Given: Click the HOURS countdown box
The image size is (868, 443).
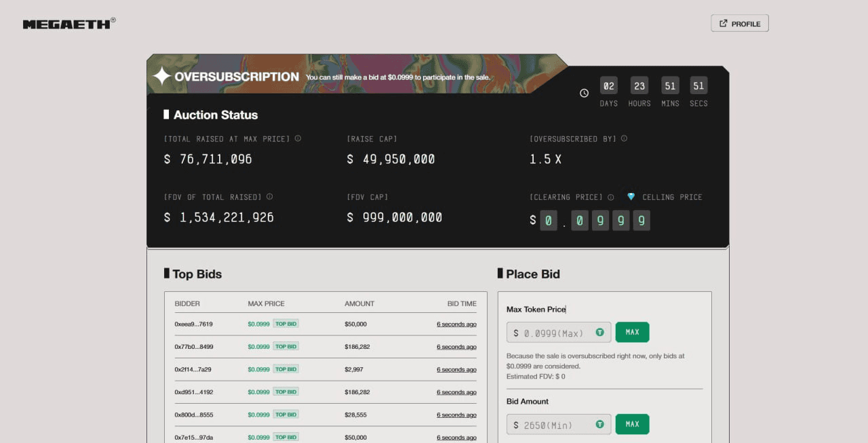Looking at the screenshot, I should (639, 86).
